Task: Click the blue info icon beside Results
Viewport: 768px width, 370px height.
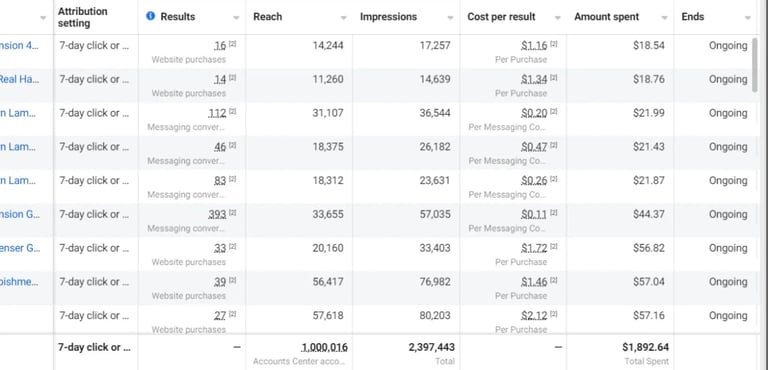Action: [150, 16]
